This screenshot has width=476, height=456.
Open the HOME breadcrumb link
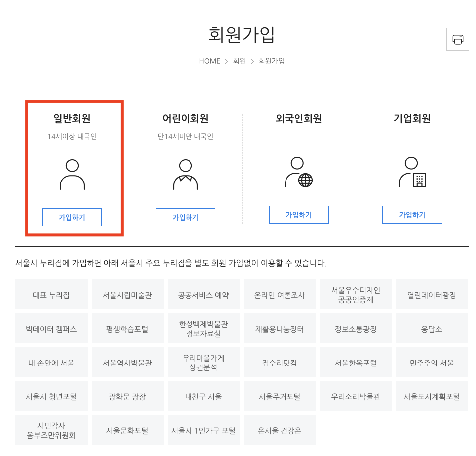click(209, 61)
